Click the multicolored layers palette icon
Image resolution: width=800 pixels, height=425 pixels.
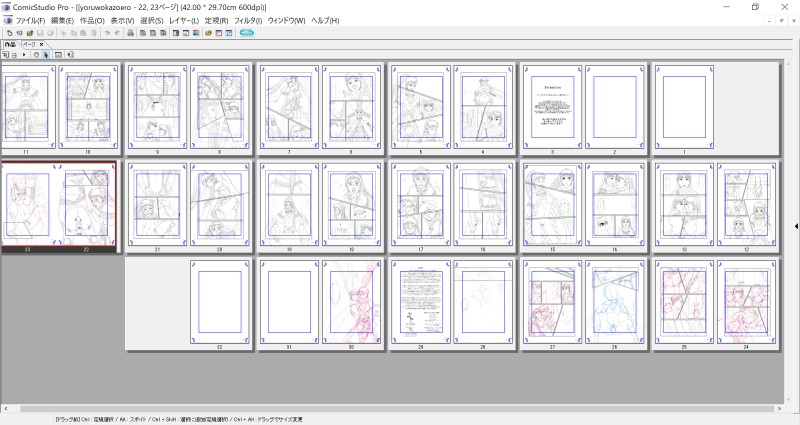click(x=196, y=33)
